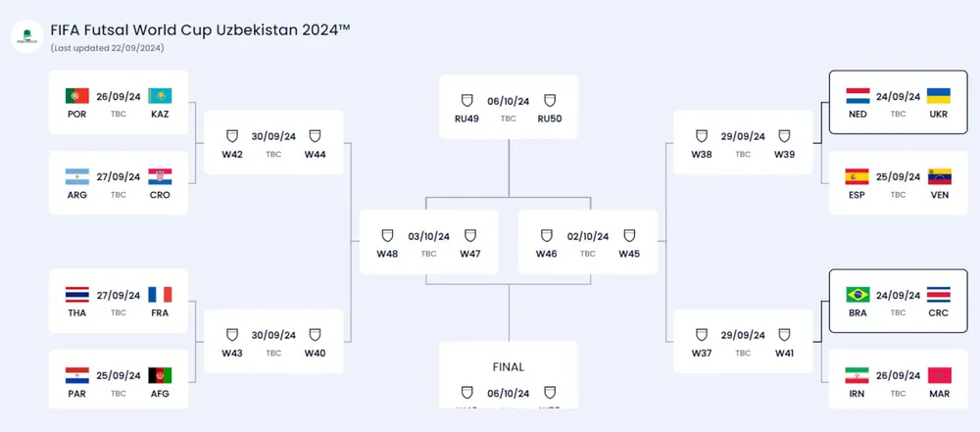Click the Morocco flag icon
Screen dimensions: 980x432
point(940,376)
